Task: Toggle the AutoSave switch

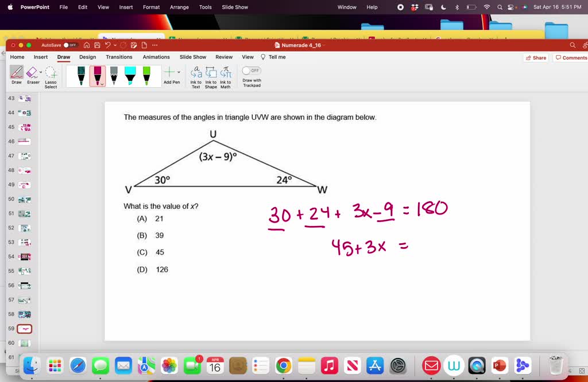Action: pos(69,45)
